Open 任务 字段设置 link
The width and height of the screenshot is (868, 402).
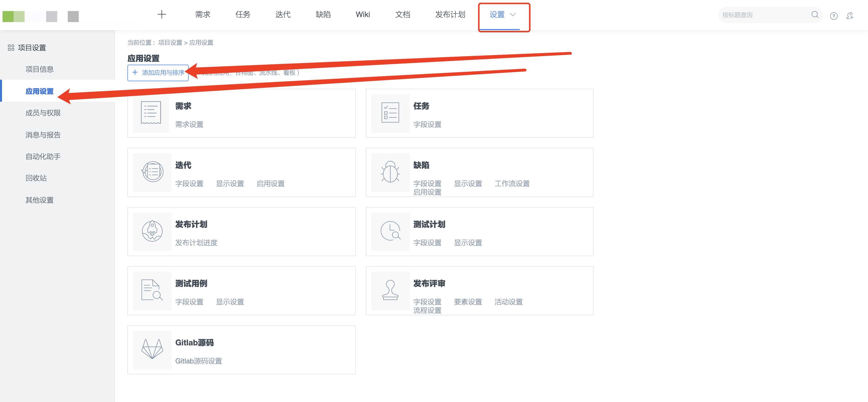click(427, 124)
